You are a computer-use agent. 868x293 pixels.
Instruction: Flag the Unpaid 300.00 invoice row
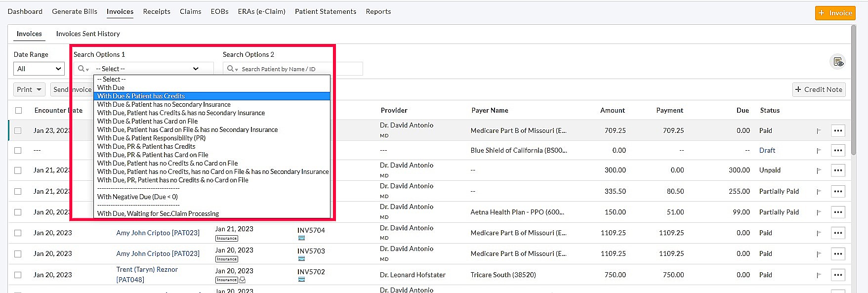pos(819,170)
